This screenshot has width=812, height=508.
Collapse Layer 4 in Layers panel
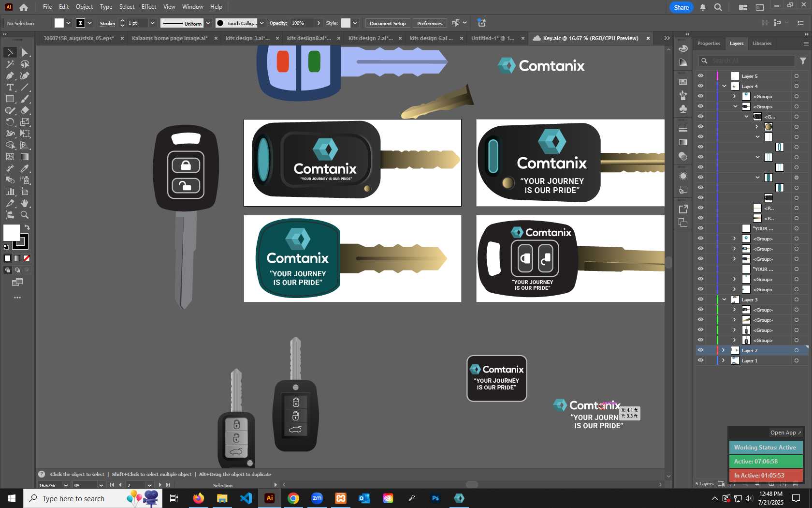[724, 86]
